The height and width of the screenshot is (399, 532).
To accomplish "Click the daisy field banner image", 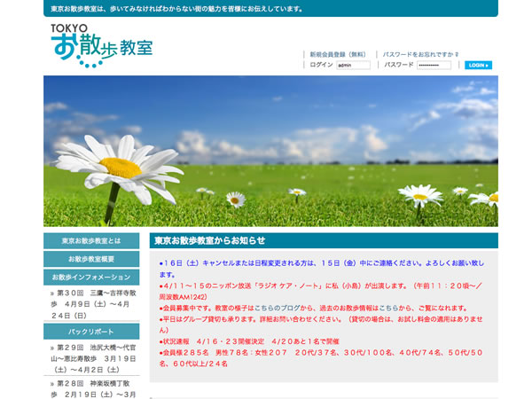I will pos(270,151).
